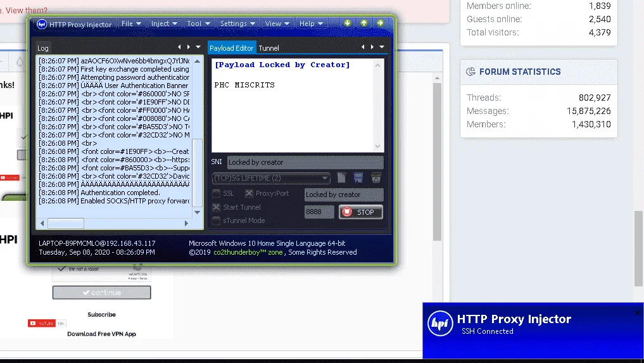
Task: Click Download Free VPN App link
Action: (101, 334)
